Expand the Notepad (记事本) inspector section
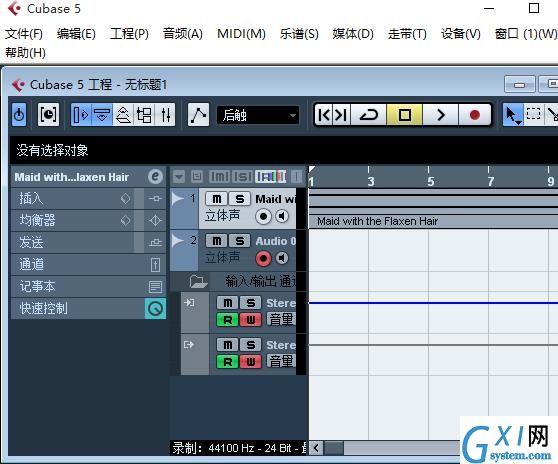The image size is (558, 464). [x=88, y=286]
